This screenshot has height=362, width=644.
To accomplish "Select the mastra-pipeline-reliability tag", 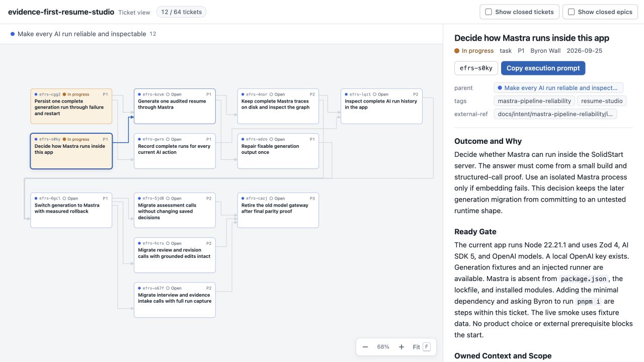I will coord(534,101).
